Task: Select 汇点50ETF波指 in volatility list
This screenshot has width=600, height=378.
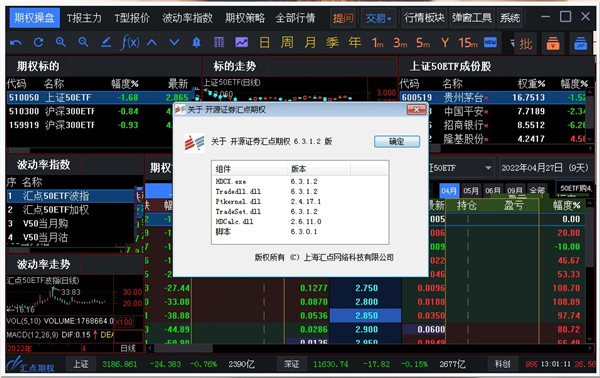Action: 70,196
